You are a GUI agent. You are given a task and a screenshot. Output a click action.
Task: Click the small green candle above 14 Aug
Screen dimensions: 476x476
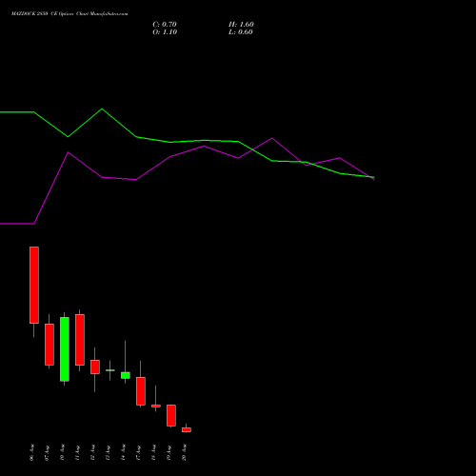[126, 375]
